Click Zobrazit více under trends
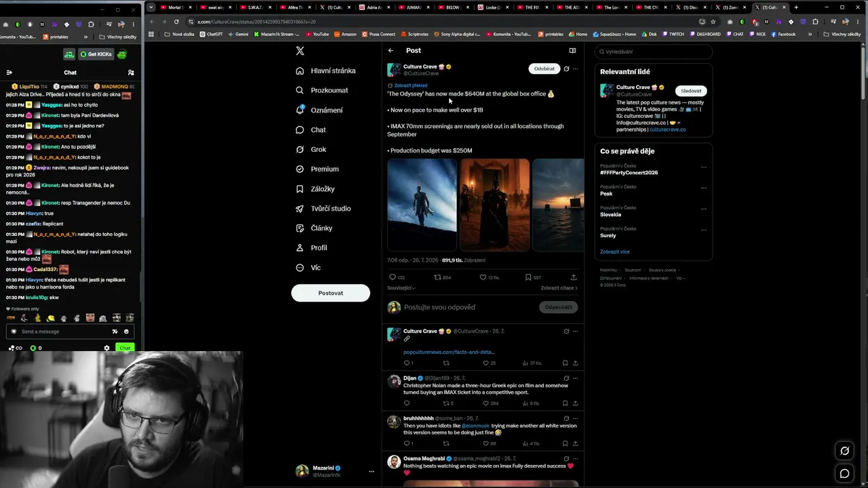This screenshot has height=488, width=868. coord(614,251)
